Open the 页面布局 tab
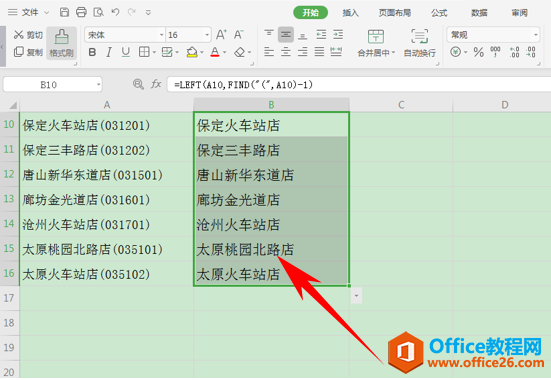The image size is (551, 380). (x=395, y=13)
